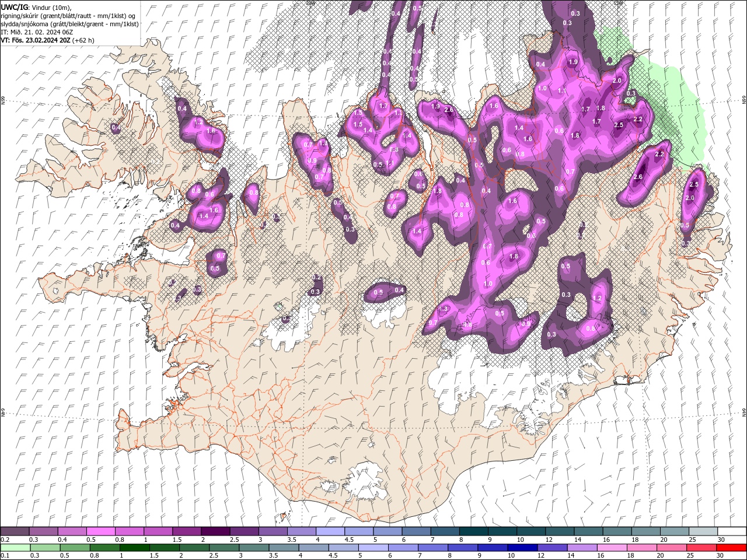
Task: Click the 2.5 value above the 2.0 at the eastern tip
Action: 694,185
